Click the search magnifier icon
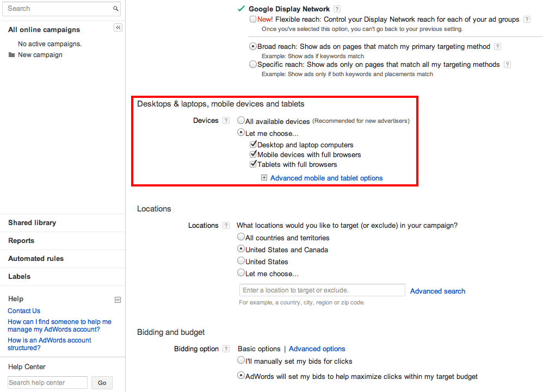This screenshot has height=392, width=543. [115, 9]
